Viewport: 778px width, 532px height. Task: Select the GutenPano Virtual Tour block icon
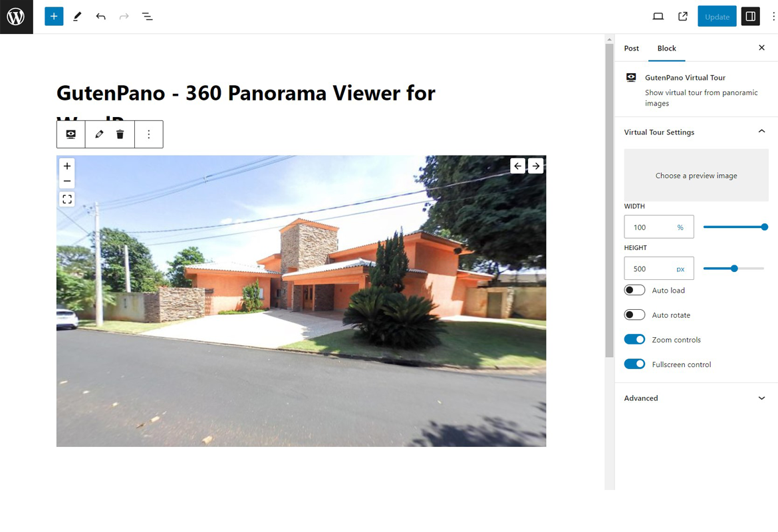point(70,134)
